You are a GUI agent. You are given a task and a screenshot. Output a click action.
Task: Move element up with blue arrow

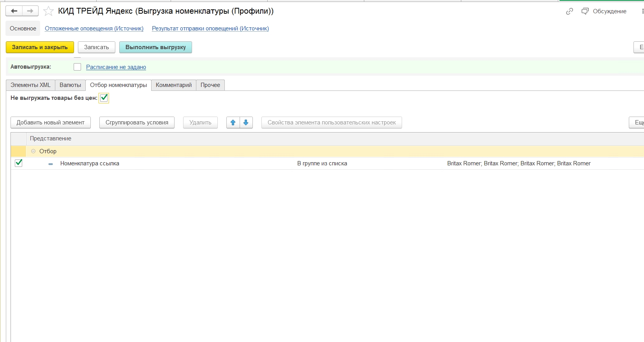tap(233, 122)
